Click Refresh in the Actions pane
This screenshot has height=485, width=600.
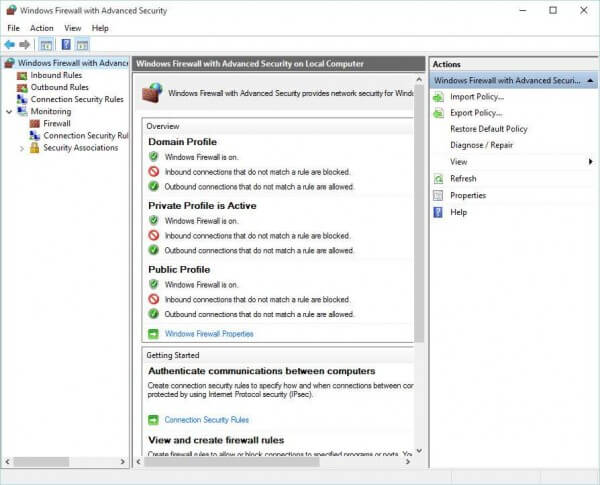463,179
